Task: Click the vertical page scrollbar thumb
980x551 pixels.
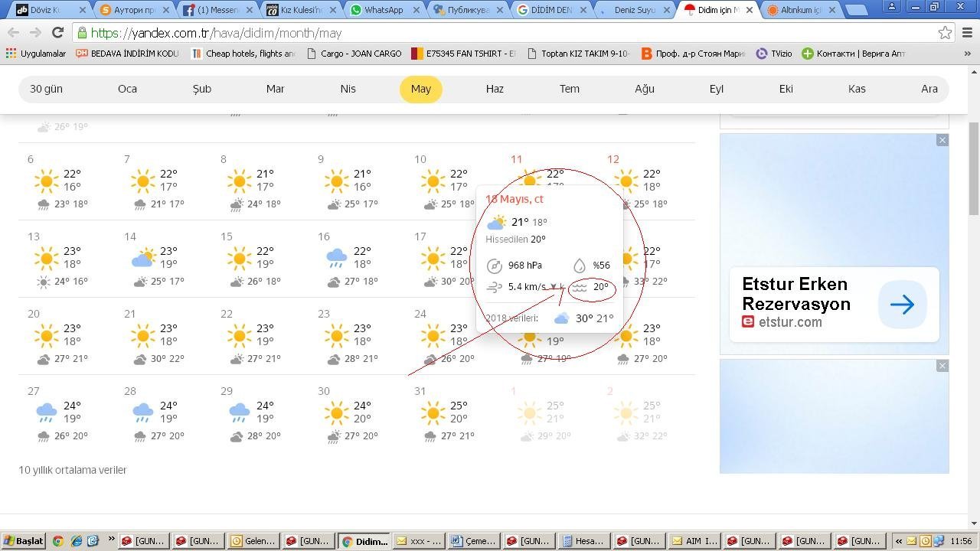Action: point(973,168)
